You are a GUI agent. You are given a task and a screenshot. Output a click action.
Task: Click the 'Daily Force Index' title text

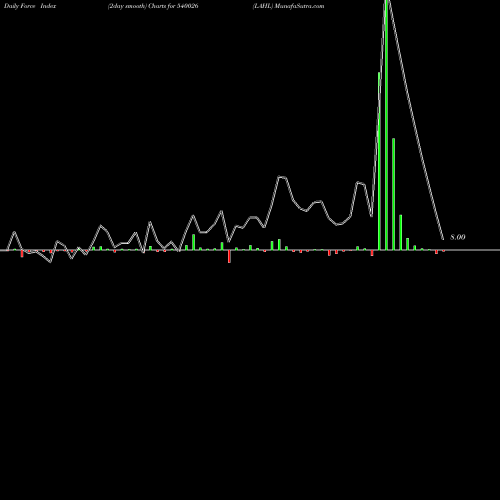tap(30, 6)
